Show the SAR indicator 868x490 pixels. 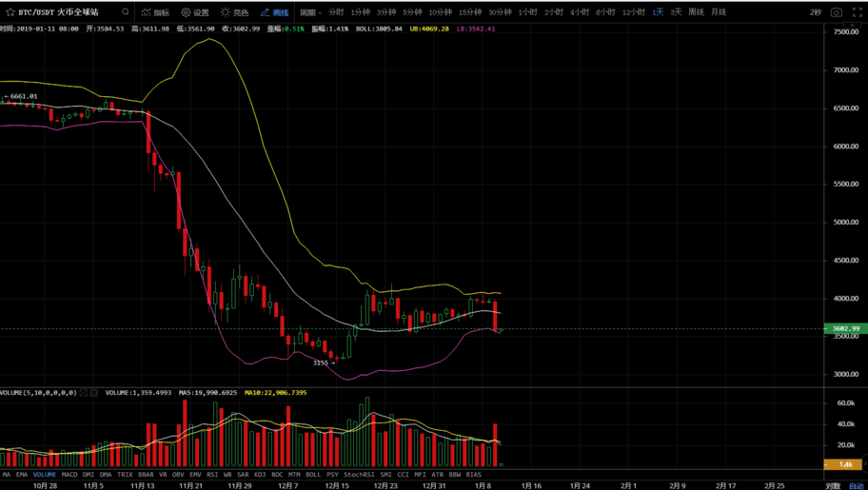pyautogui.click(x=243, y=475)
